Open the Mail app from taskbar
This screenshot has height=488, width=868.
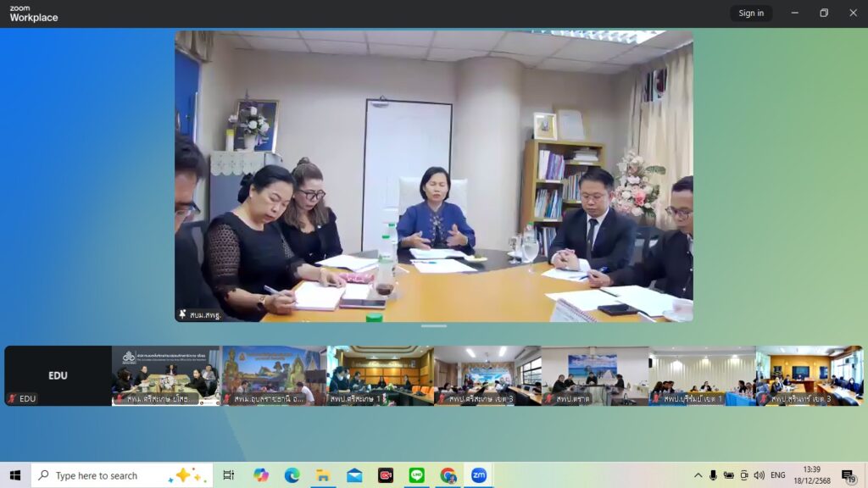coord(354,475)
